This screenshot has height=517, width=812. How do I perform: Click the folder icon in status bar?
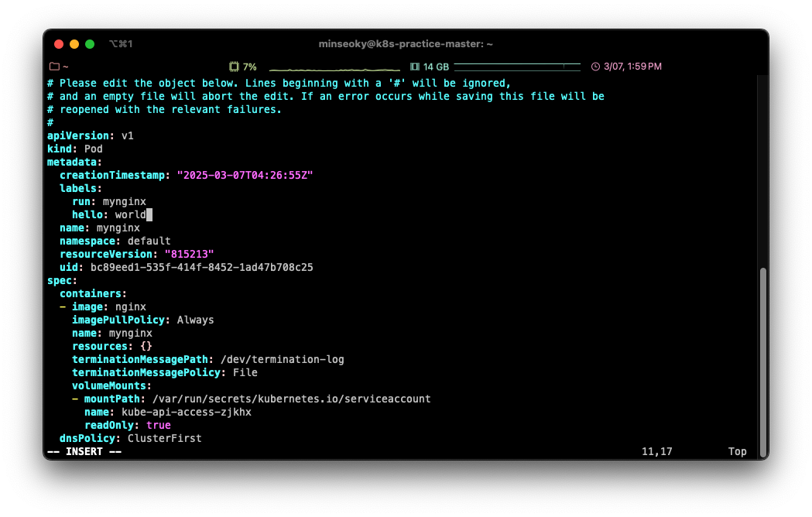click(54, 67)
